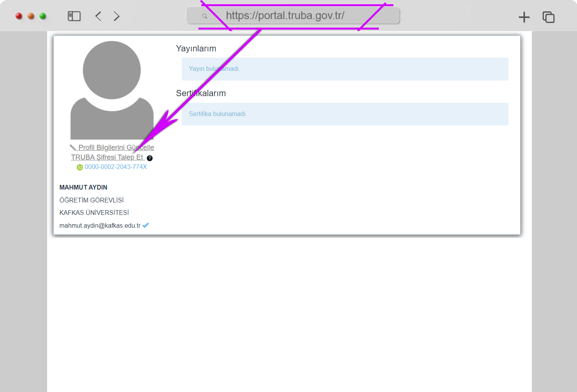Click the blue verified checkmark beside email

click(x=146, y=225)
